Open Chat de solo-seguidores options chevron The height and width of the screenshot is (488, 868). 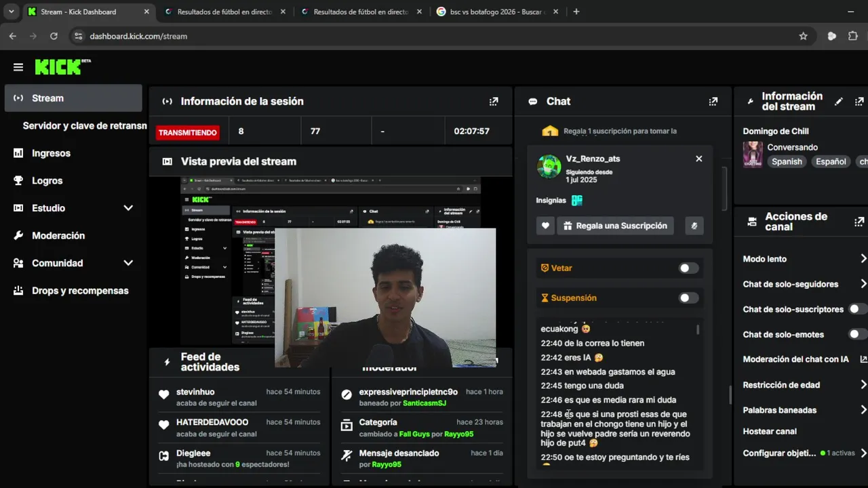tap(863, 284)
